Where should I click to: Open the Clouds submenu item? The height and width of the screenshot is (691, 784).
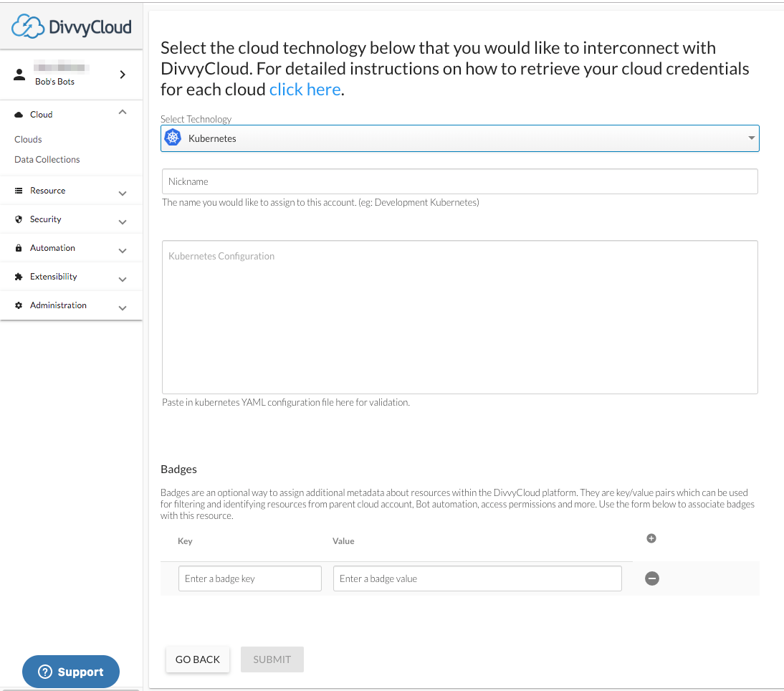click(x=28, y=140)
